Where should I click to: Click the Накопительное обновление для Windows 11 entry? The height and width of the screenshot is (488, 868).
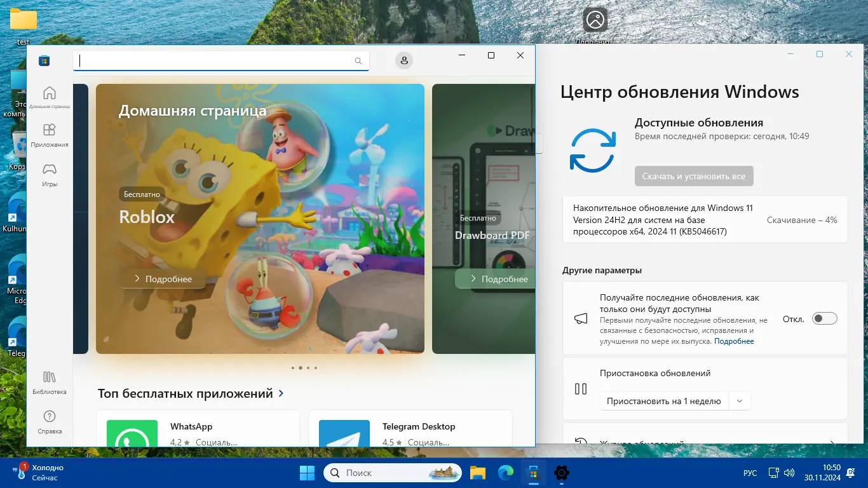coord(705,219)
